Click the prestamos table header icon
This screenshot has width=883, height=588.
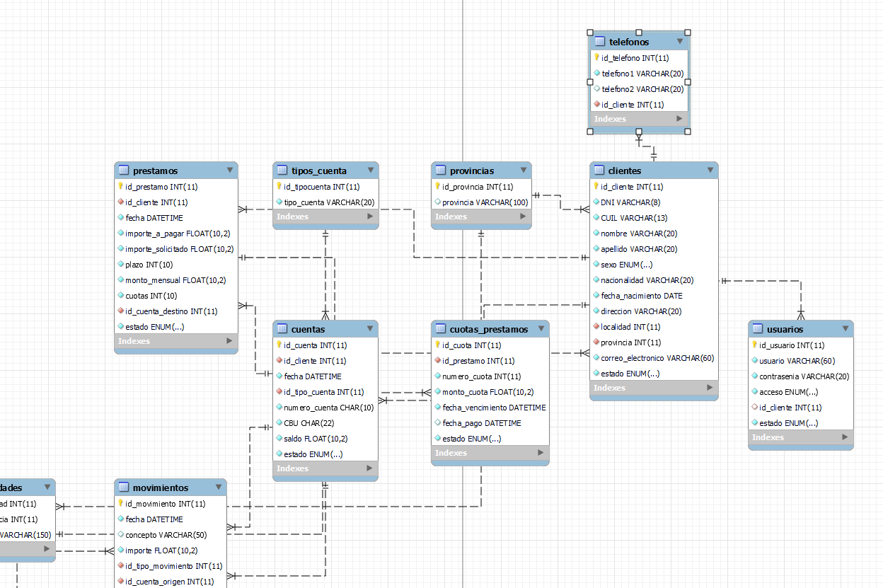pos(123,171)
